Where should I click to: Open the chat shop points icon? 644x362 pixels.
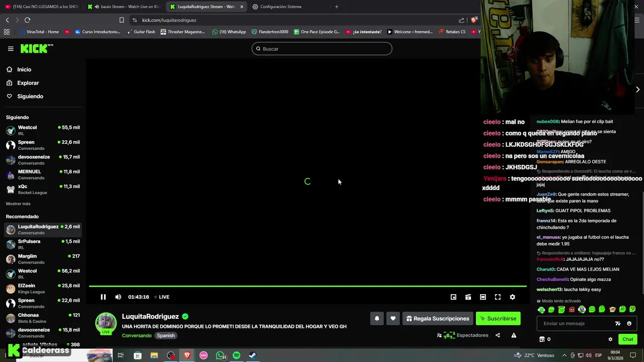[x=542, y=339]
